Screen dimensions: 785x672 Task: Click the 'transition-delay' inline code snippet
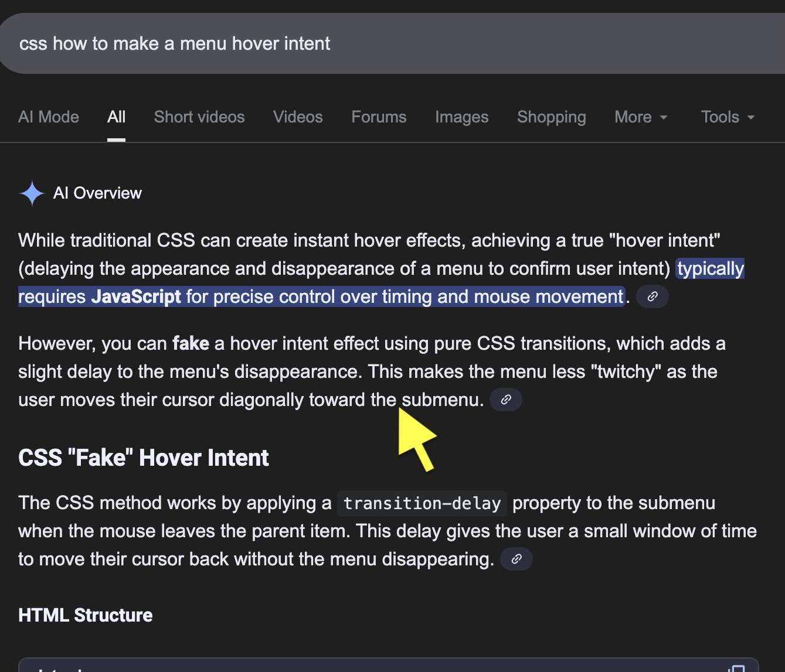[x=422, y=503]
